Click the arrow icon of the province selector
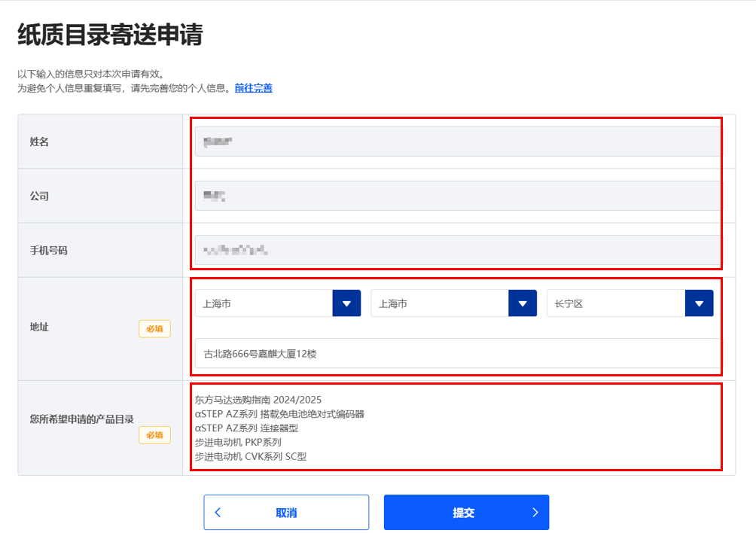Screen dimensions: 756x533 click(346, 303)
